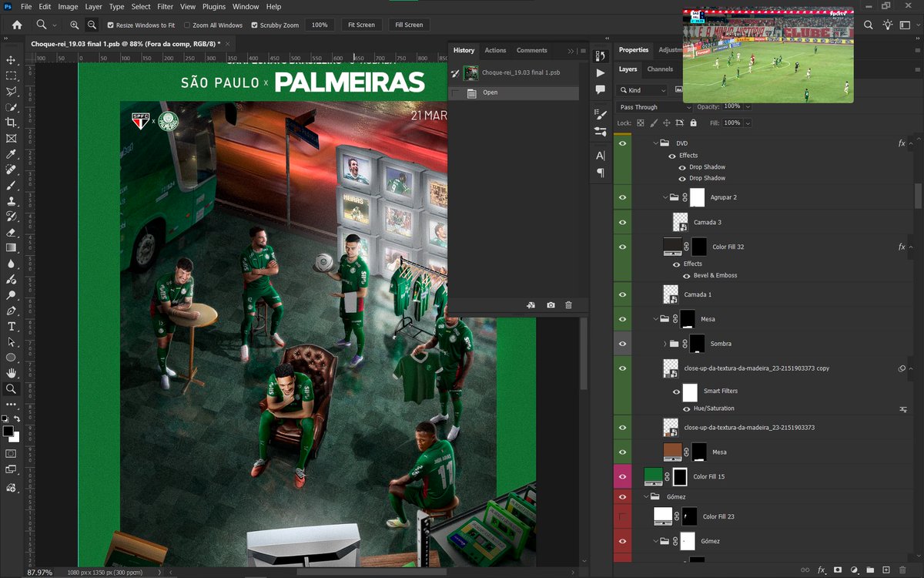The width and height of the screenshot is (924, 578).
Task: Delete the selected layer
Action: pyautogui.click(x=902, y=570)
